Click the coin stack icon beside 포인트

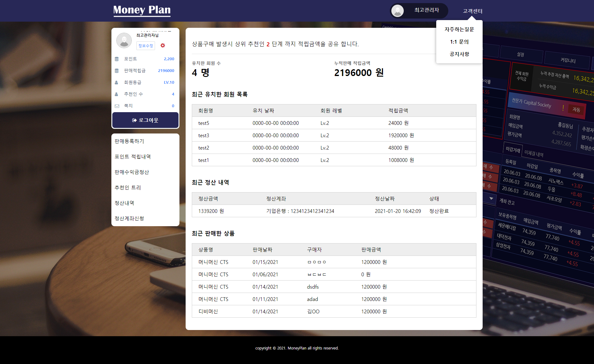[x=117, y=59]
